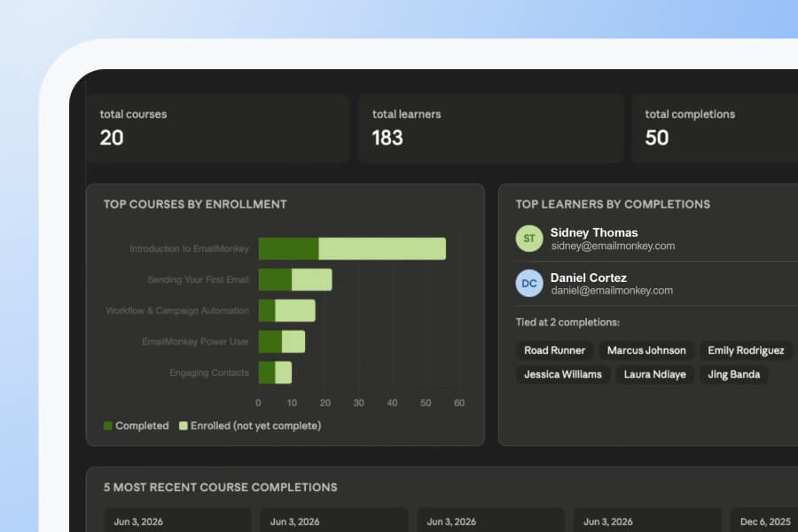
Task: Open the Dec 6, 2025 completion card
Action: pos(764,520)
